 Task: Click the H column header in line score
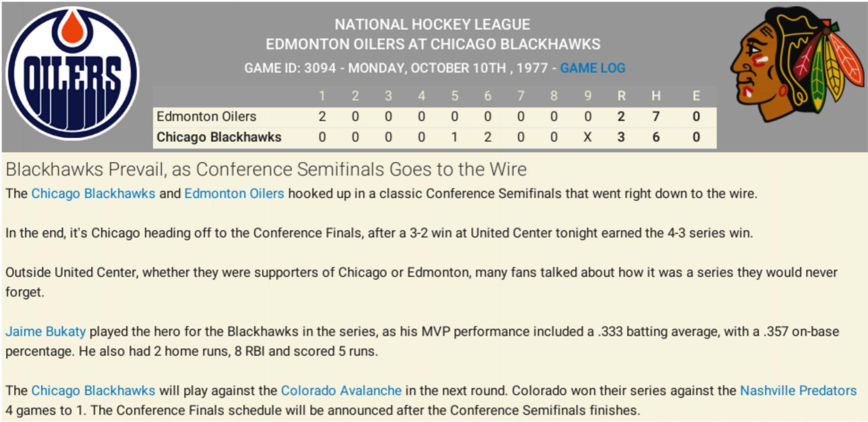pos(656,96)
